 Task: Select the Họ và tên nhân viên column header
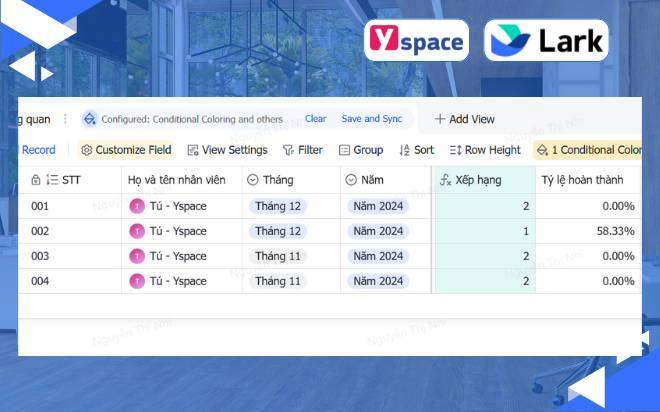click(x=182, y=180)
